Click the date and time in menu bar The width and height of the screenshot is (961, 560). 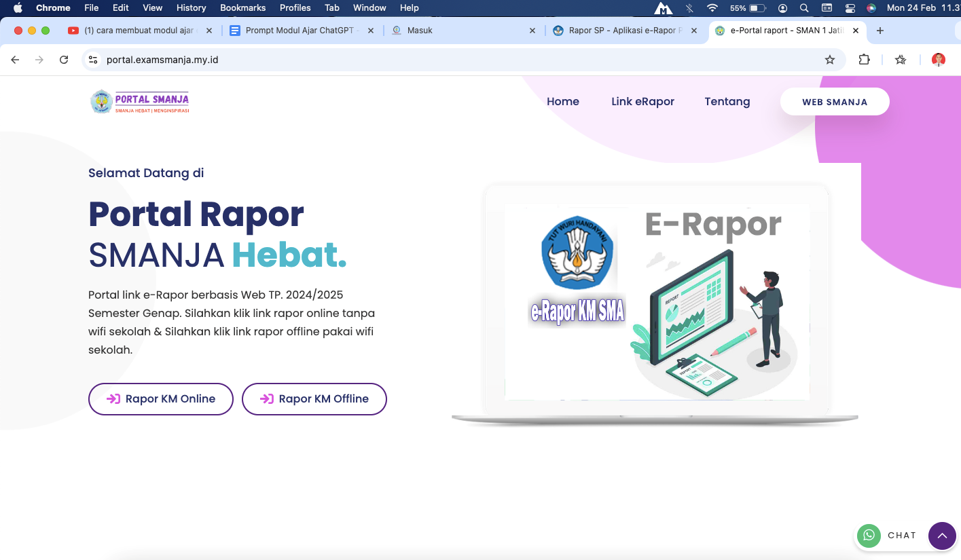[x=924, y=8]
